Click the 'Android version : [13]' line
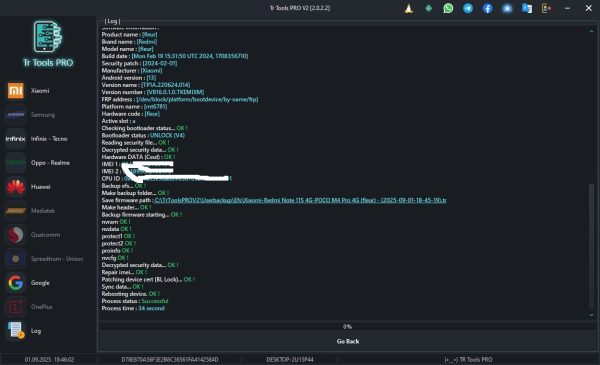 [129, 78]
